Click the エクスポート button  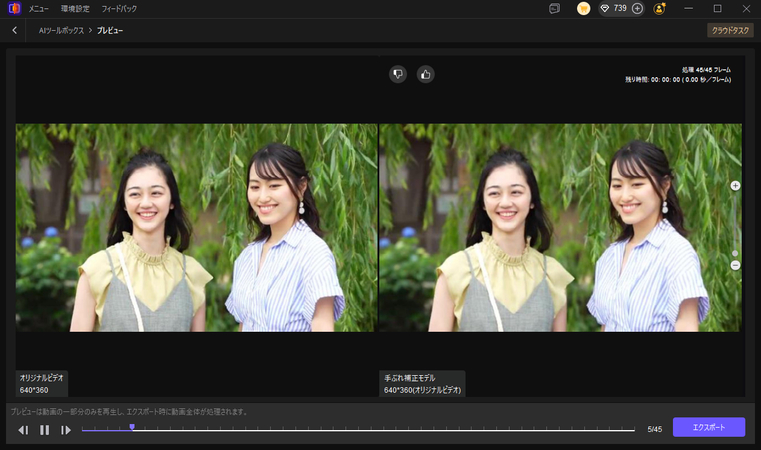709,427
